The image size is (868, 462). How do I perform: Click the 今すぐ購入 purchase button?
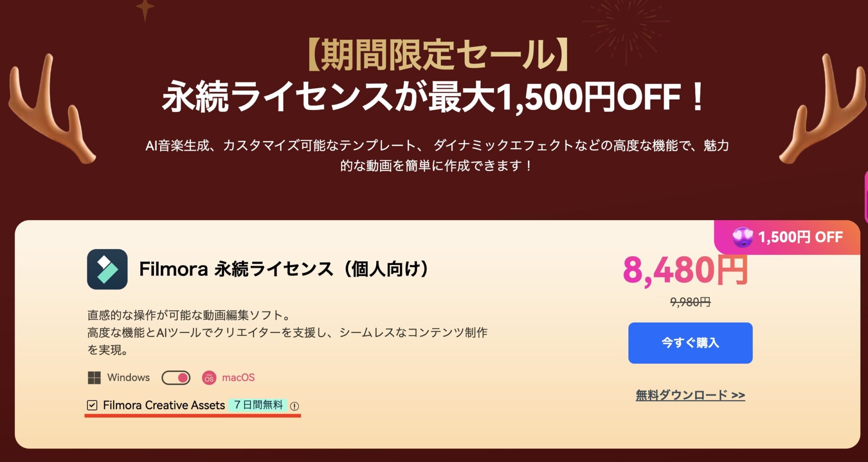[691, 343]
